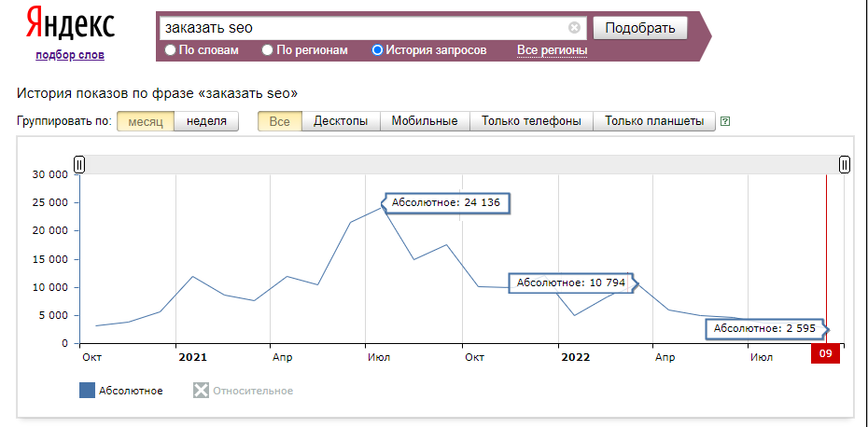Click the right range slider handle
This screenshot has width=868, height=427.
point(844,165)
